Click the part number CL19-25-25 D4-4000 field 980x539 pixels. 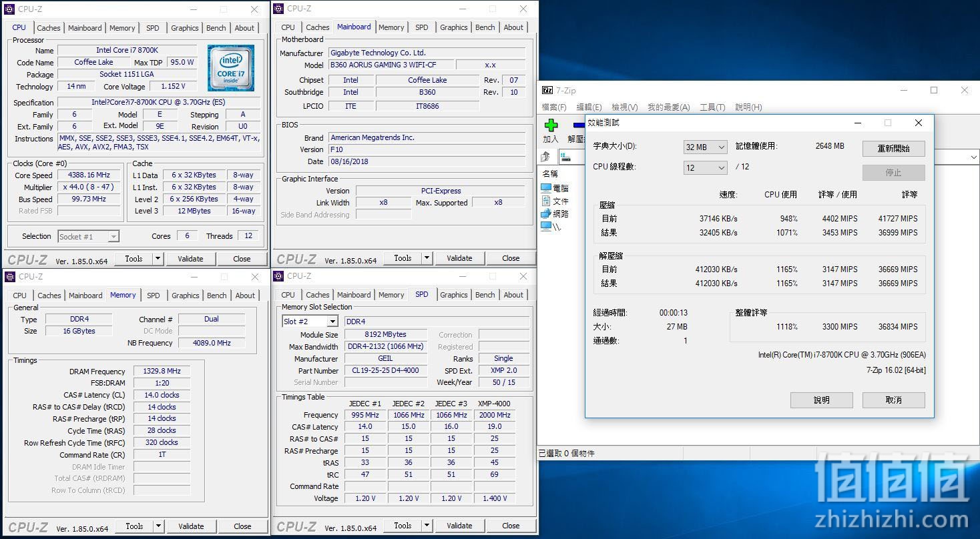[386, 370]
